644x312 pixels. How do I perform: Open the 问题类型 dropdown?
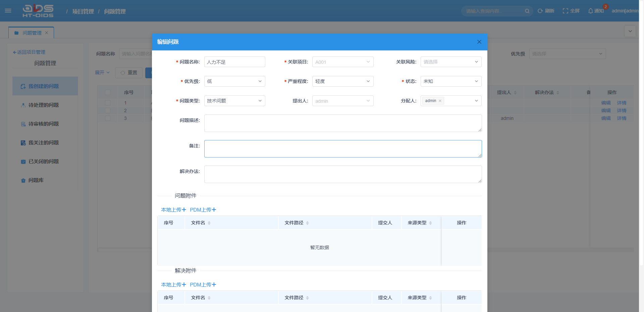235,101
